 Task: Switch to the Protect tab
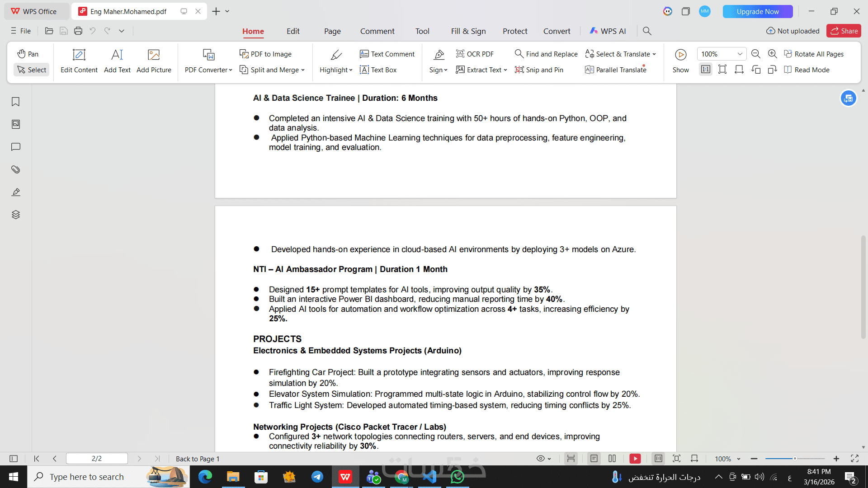[x=514, y=31]
